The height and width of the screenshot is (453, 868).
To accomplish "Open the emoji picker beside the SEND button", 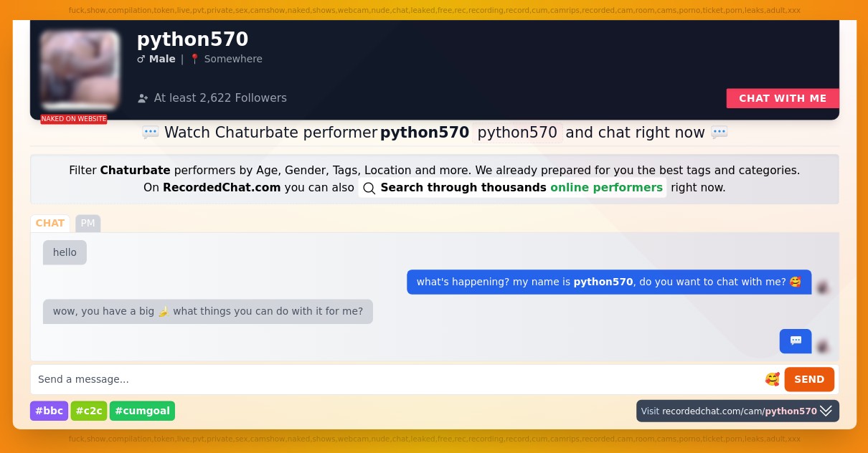I will click(773, 379).
